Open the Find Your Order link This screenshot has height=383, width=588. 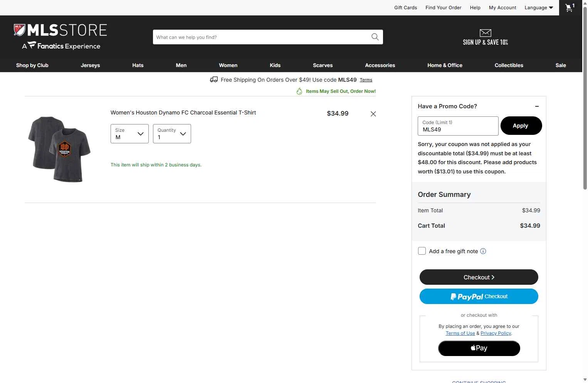(x=443, y=8)
